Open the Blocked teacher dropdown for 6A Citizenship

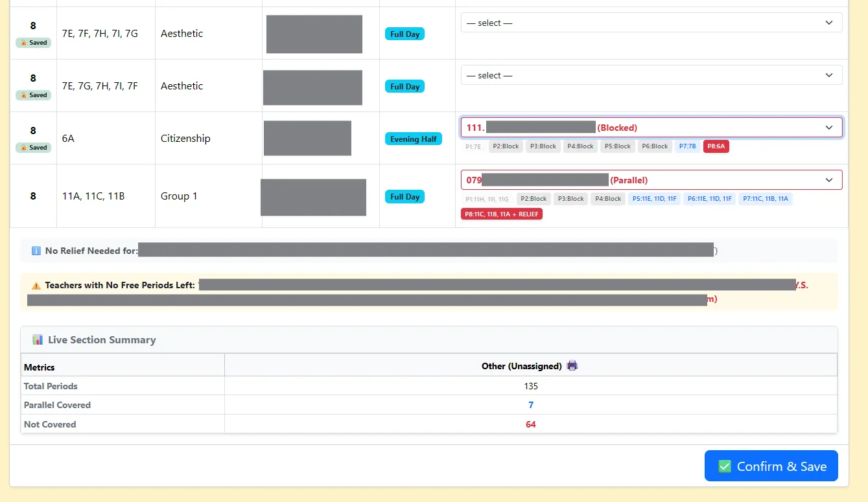click(651, 128)
